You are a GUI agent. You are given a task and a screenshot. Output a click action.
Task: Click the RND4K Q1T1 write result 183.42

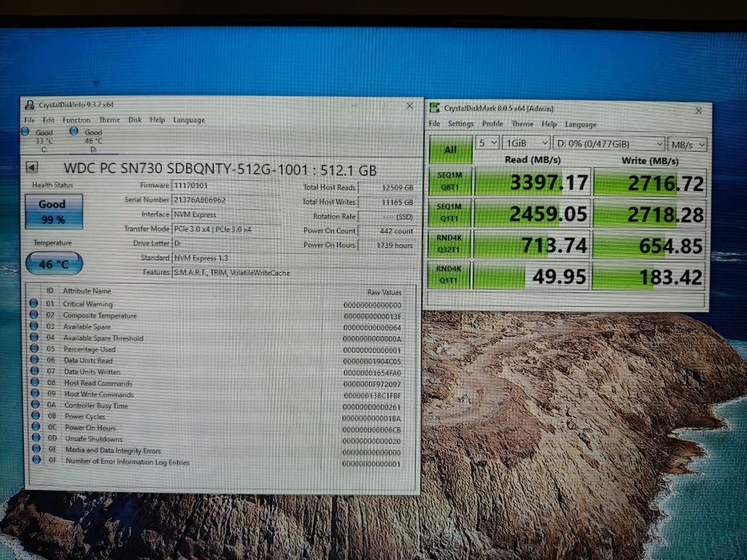point(648,277)
